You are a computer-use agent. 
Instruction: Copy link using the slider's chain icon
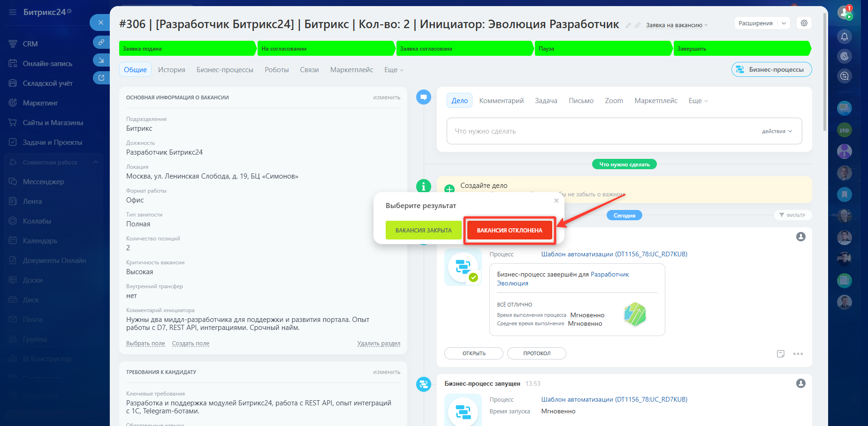[101, 42]
